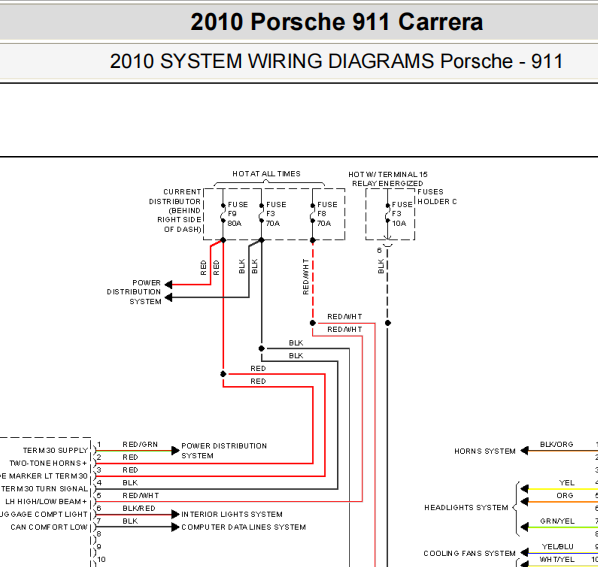Click 'FUSE F3 70A' in current distributor
The height and width of the screenshot is (567, 598).
[x=276, y=214]
